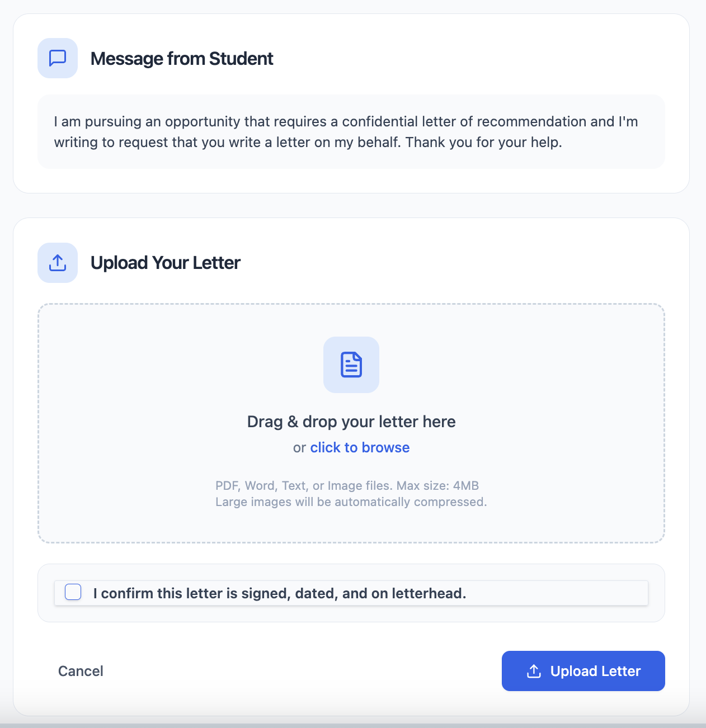The height and width of the screenshot is (728, 706).
Task: Click the confirmation checkbox label text
Action: click(x=279, y=593)
